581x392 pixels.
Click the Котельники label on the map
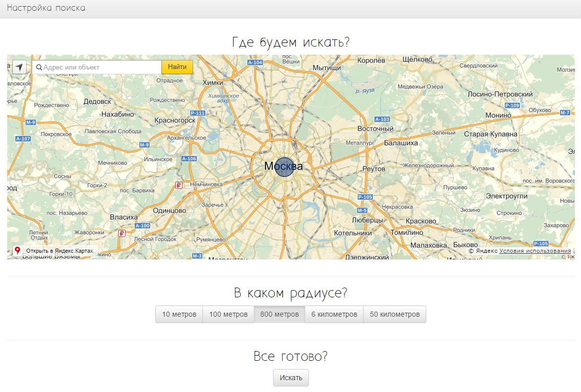(352, 233)
